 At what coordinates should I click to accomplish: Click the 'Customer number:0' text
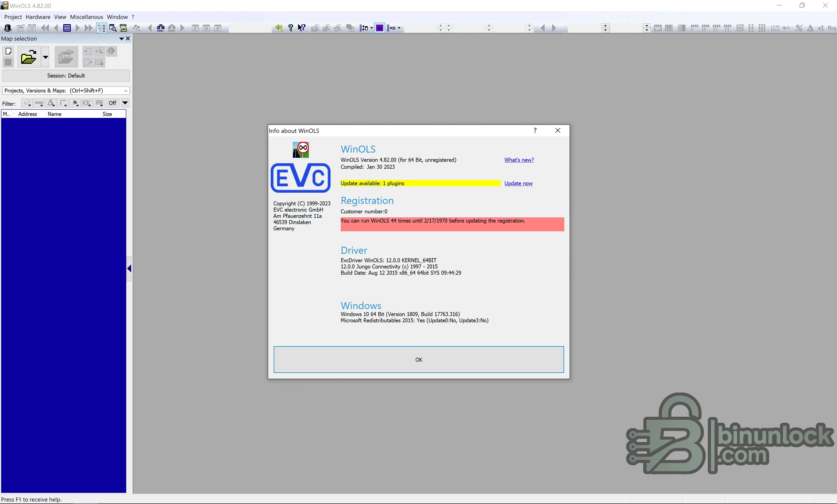point(364,212)
